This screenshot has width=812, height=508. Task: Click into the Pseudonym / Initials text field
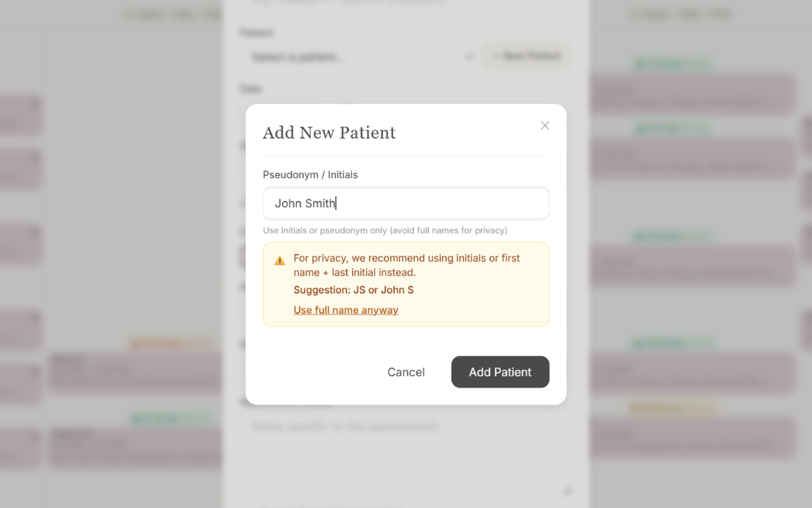pos(406,203)
